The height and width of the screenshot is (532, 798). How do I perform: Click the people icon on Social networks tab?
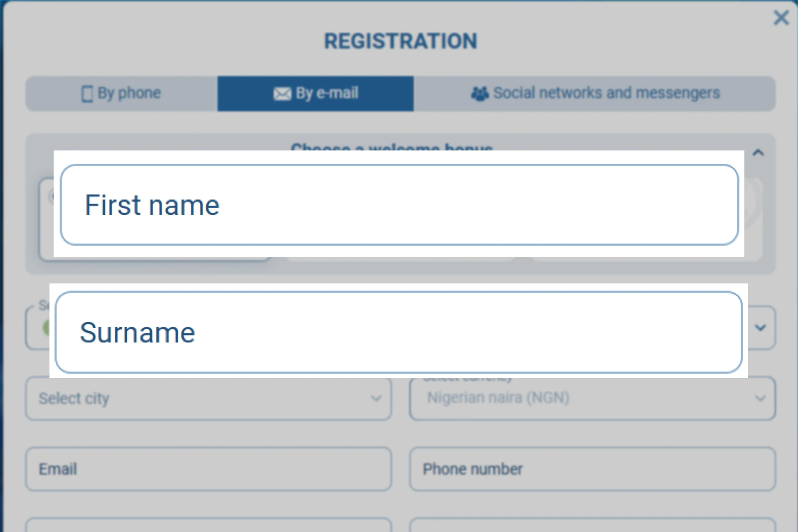click(481, 94)
